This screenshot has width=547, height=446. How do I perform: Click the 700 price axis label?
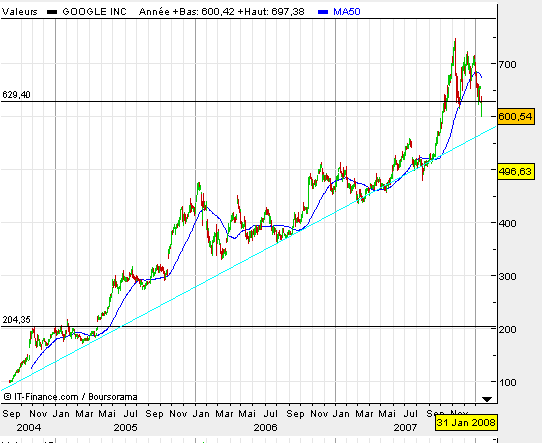click(508, 64)
